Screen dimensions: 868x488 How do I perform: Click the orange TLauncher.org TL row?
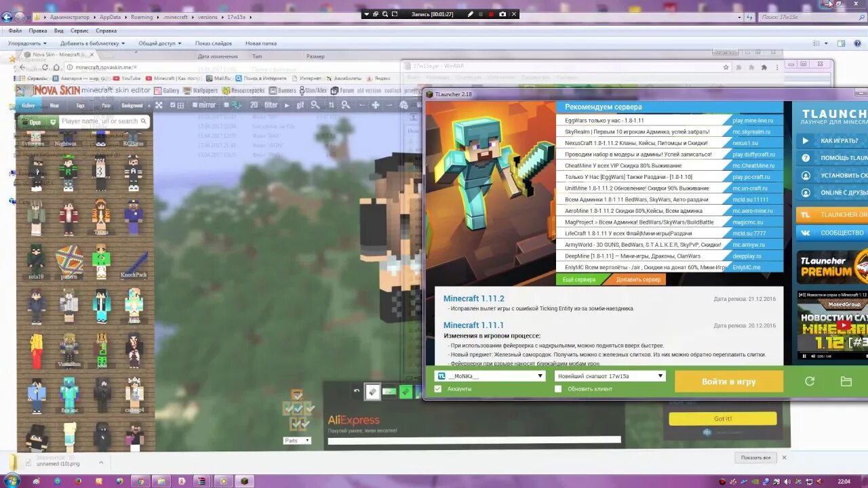832,215
